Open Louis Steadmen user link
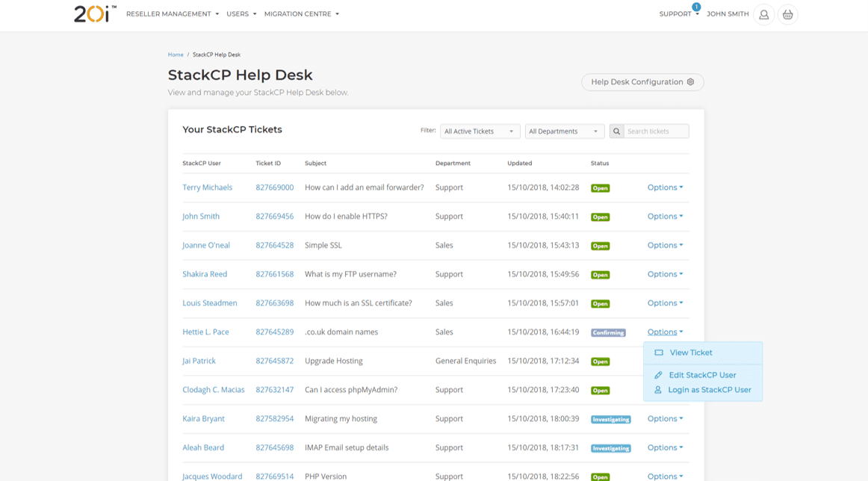This screenshot has height=481, width=868. click(210, 302)
